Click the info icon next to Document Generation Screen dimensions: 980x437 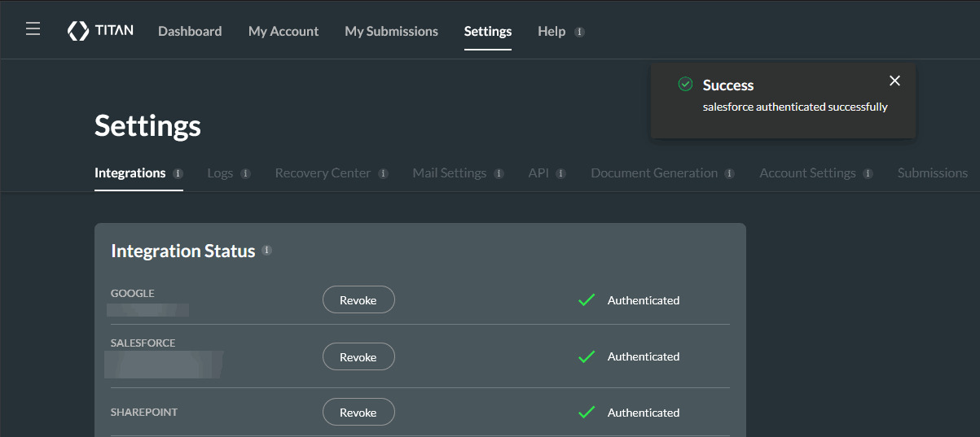[730, 173]
